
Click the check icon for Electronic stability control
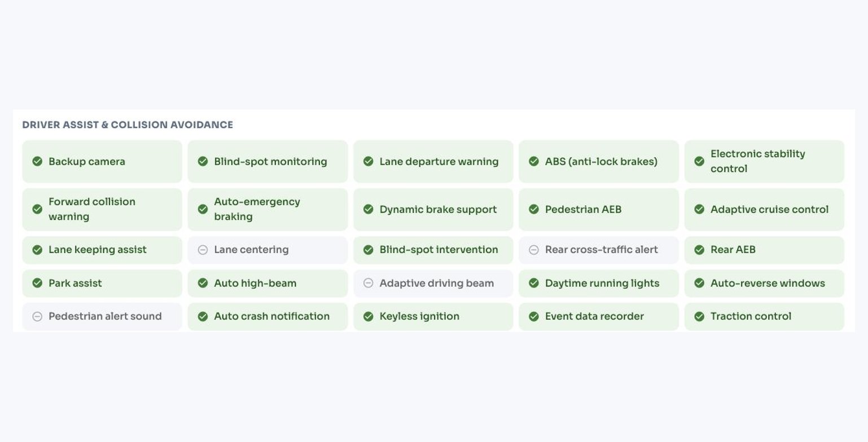coord(699,161)
